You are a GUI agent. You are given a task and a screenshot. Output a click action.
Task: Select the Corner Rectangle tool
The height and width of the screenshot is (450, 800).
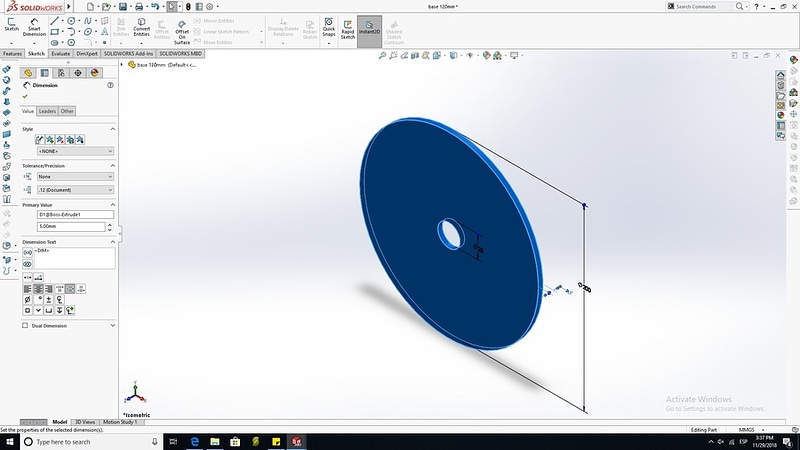click(x=55, y=32)
